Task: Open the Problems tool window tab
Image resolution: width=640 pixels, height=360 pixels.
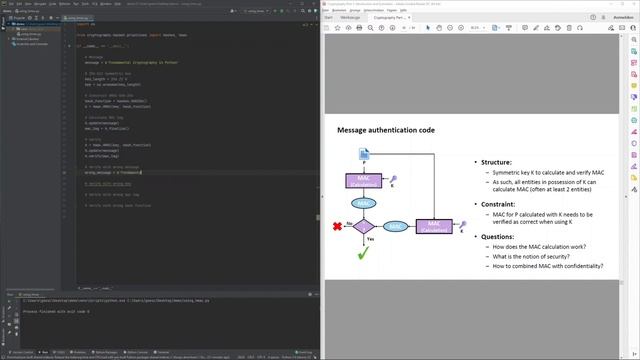Action: (x=78, y=352)
